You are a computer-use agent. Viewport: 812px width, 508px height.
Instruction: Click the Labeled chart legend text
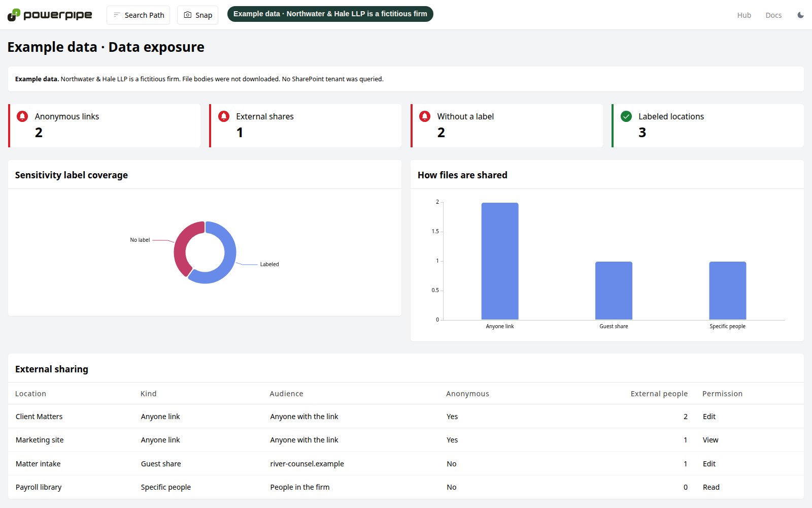click(x=269, y=264)
